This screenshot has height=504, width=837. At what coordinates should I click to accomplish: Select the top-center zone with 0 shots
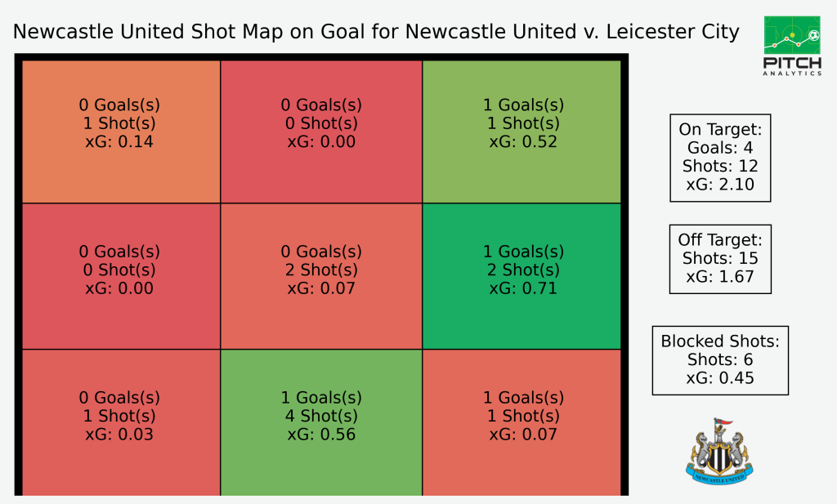pos(321,132)
